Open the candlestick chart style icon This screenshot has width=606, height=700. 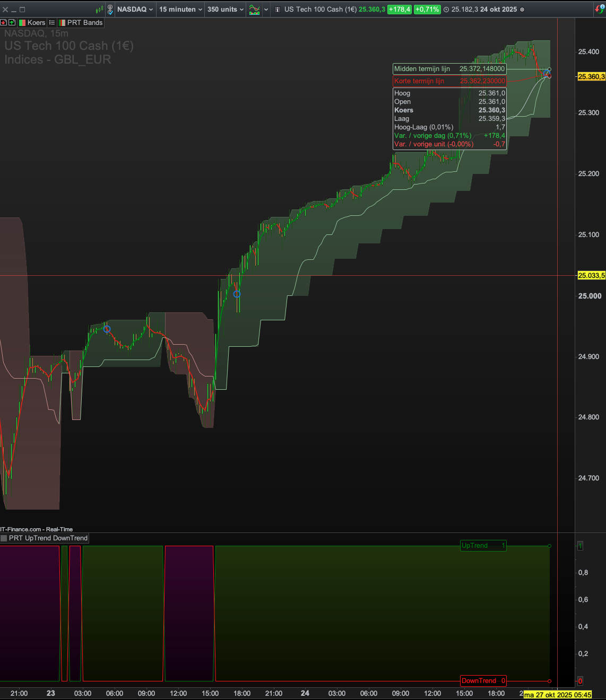[99, 10]
